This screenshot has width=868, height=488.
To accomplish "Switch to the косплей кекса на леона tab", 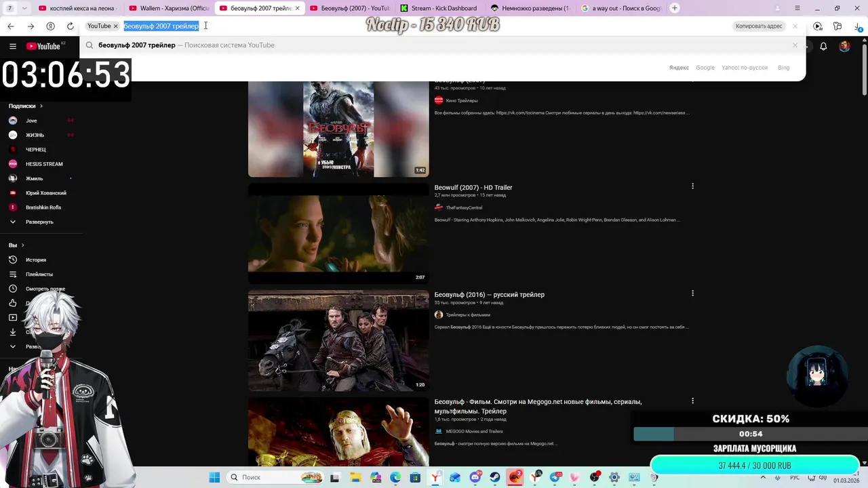I will click(78, 8).
